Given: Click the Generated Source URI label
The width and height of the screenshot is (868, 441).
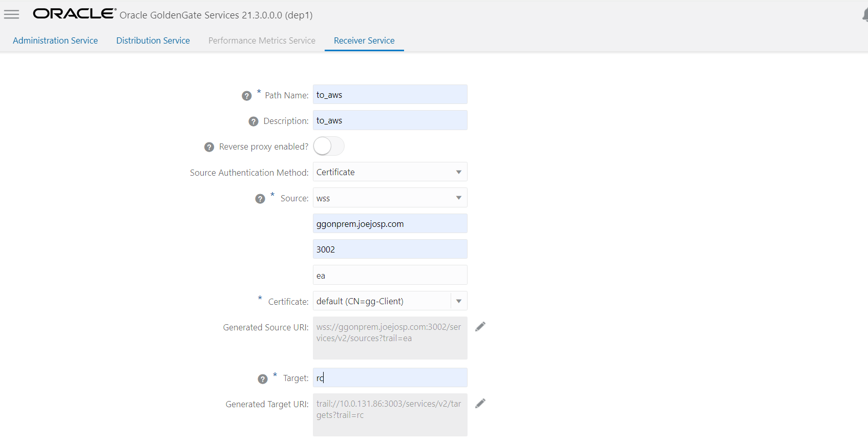Looking at the screenshot, I should (266, 327).
